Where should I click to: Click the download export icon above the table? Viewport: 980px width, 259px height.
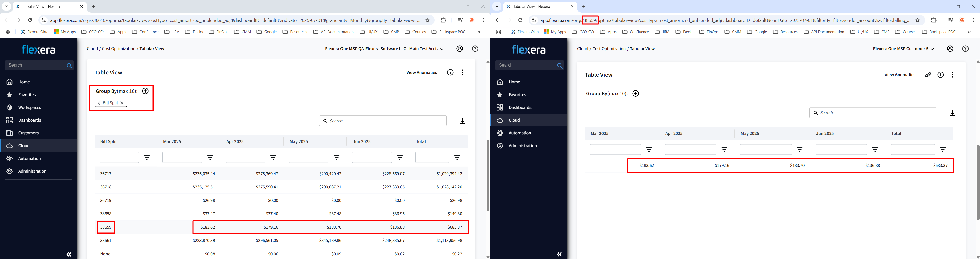[x=462, y=121]
